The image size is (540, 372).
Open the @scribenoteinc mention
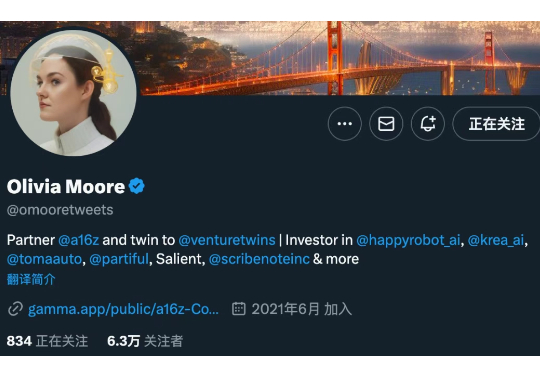[x=259, y=259]
